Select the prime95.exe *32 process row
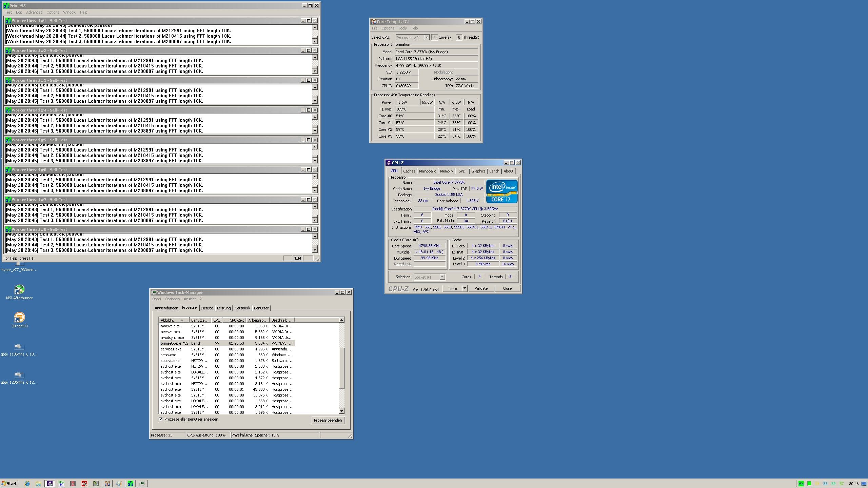This screenshot has height=488, width=868. click(x=227, y=343)
